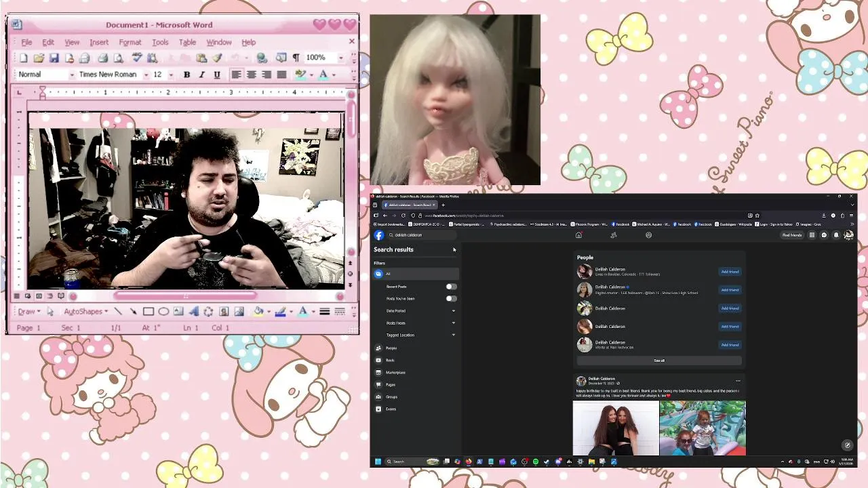Screen dimensions: 868x488
Task: Run Spelling and Grammar check icon
Action: (137, 58)
